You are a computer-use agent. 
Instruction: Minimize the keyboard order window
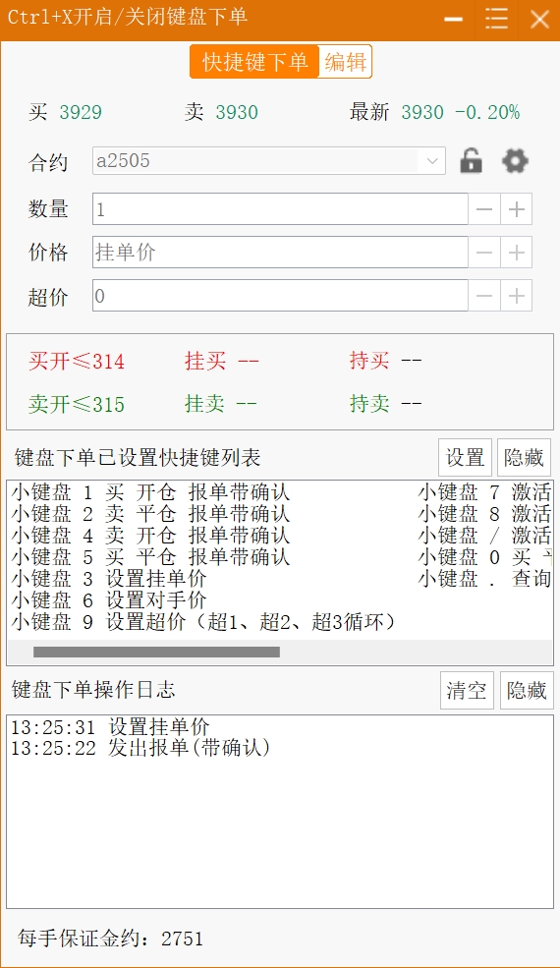pyautogui.click(x=453, y=19)
